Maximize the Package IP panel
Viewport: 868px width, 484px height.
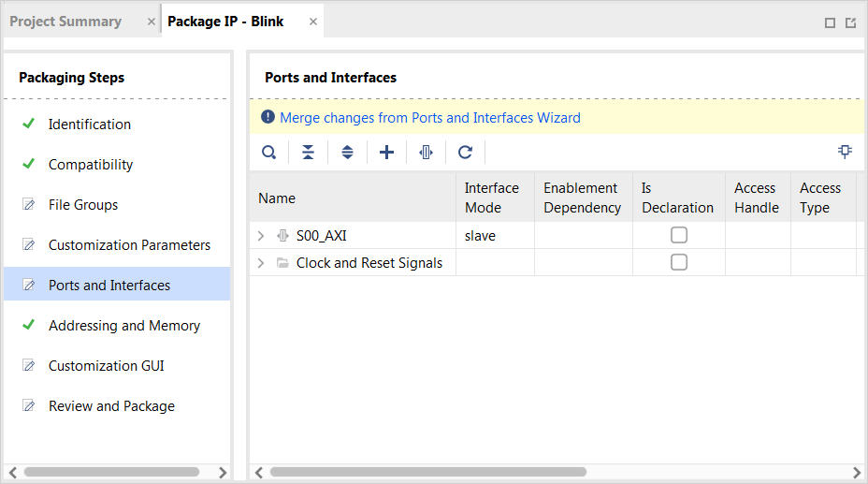pyautogui.click(x=830, y=22)
